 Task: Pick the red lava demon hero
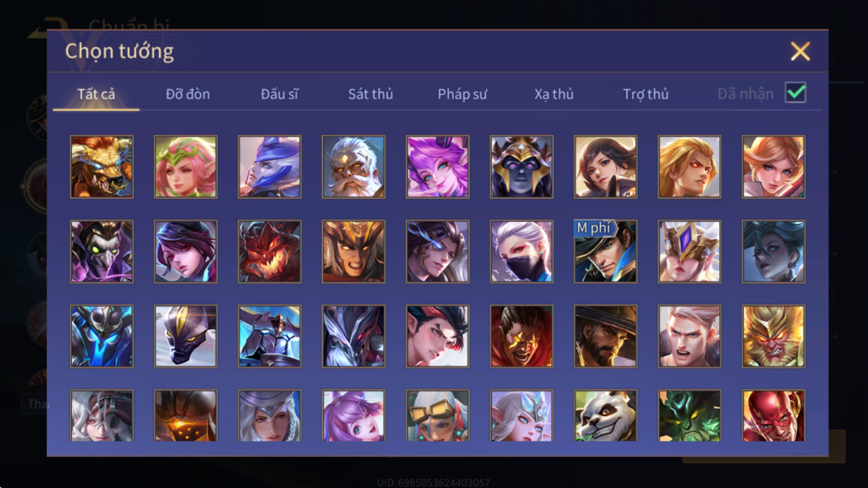coord(269,251)
